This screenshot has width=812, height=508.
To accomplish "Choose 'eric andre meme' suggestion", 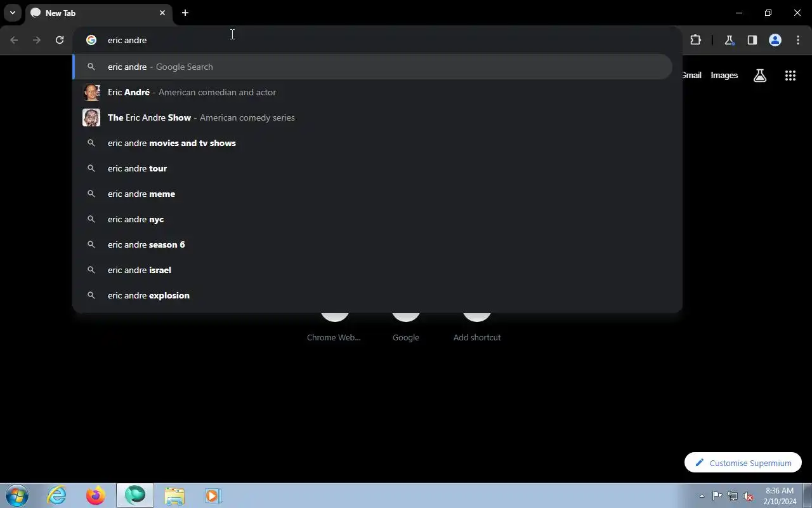I will [372, 194].
